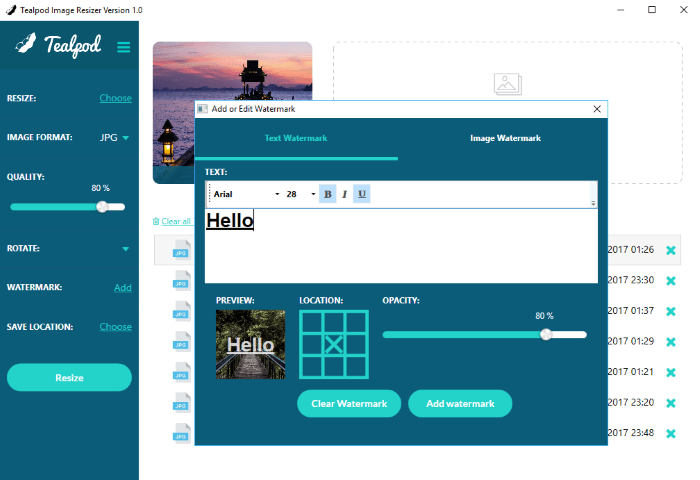
Task: Place watermark at the top-right location cell
Action: click(x=356, y=322)
